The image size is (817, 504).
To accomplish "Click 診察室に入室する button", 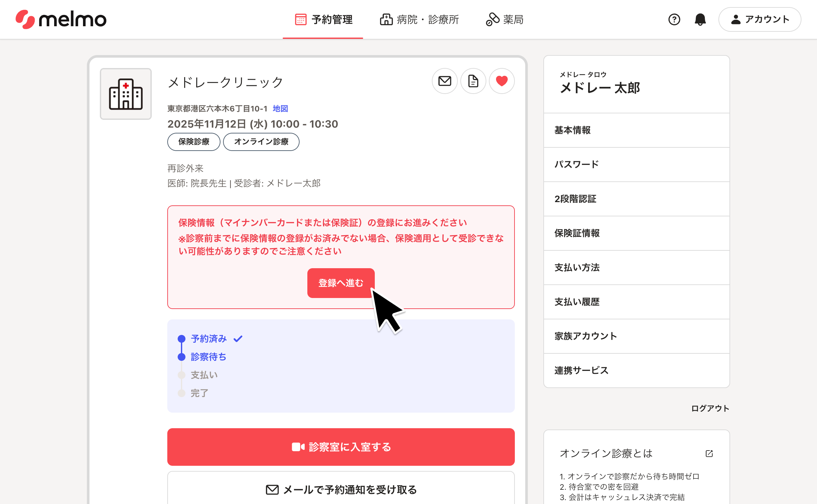I will pyautogui.click(x=341, y=447).
